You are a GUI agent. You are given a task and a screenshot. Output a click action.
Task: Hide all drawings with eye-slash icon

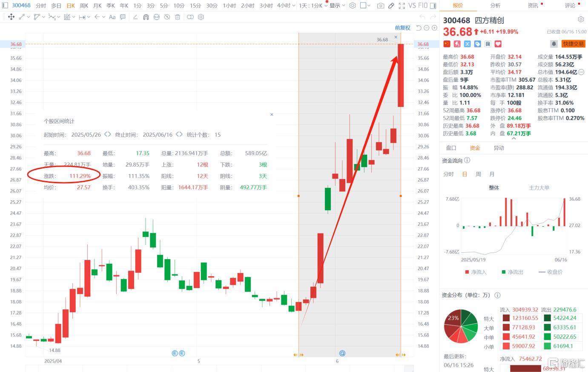click(x=167, y=17)
